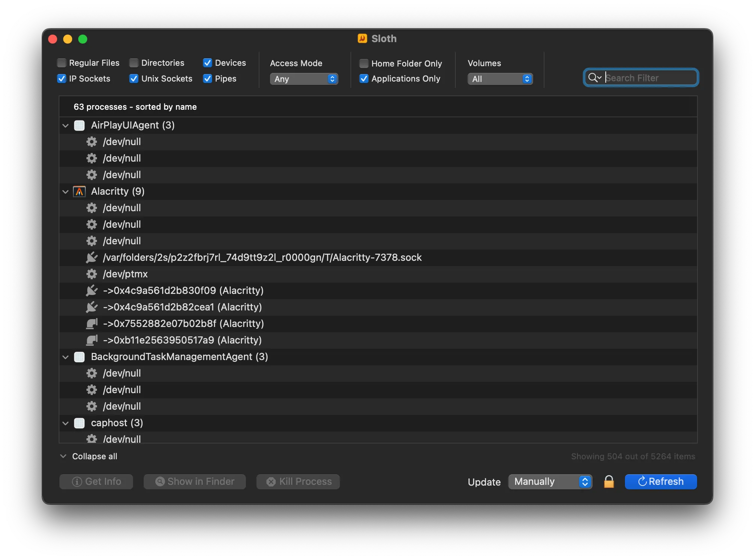Disable the Devices checkbox
The width and height of the screenshot is (755, 560).
tap(208, 63)
